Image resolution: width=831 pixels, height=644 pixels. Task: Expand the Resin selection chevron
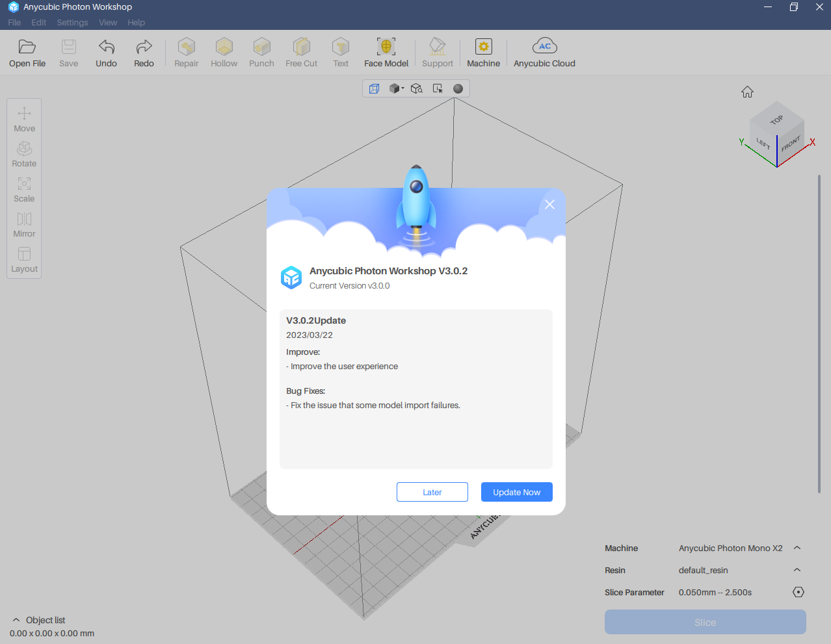[x=797, y=570]
